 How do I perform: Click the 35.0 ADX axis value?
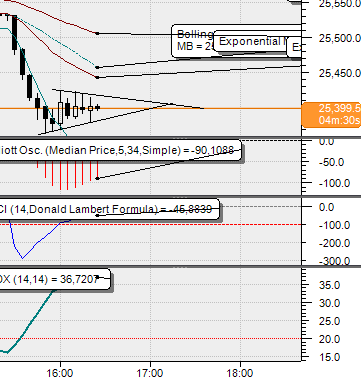click(x=329, y=285)
